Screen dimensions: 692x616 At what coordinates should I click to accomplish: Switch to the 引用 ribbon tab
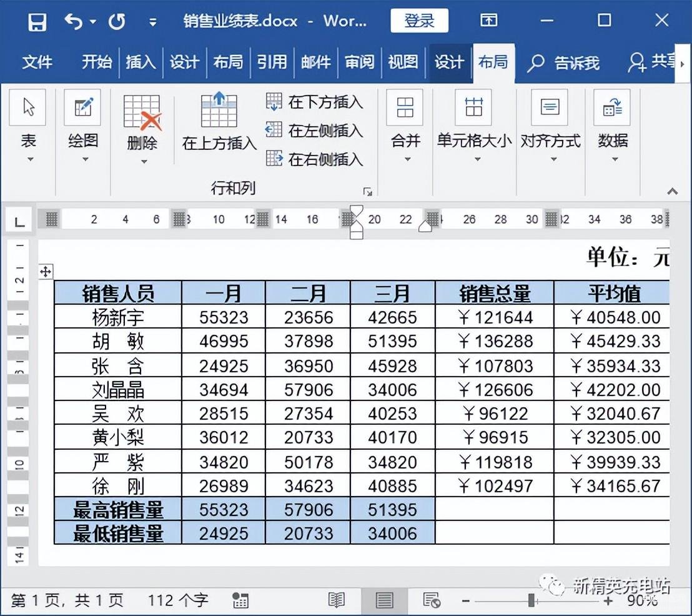272,62
